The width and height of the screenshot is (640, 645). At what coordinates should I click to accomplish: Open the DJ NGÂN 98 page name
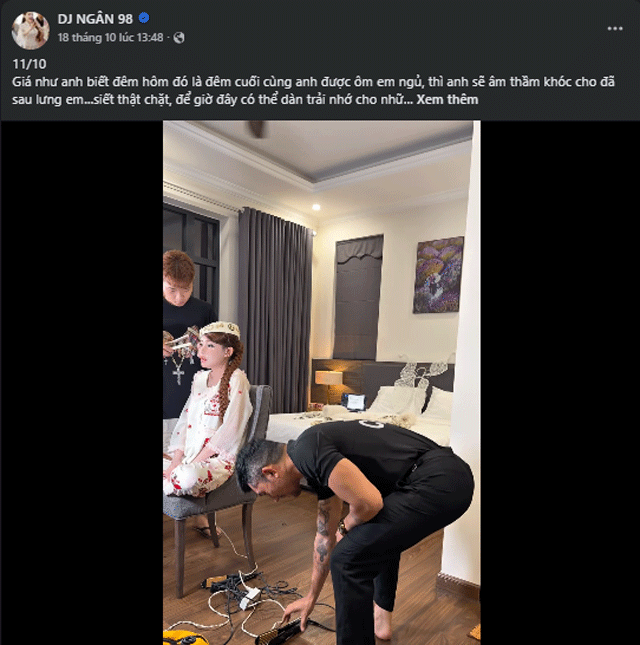pyautogui.click(x=96, y=18)
